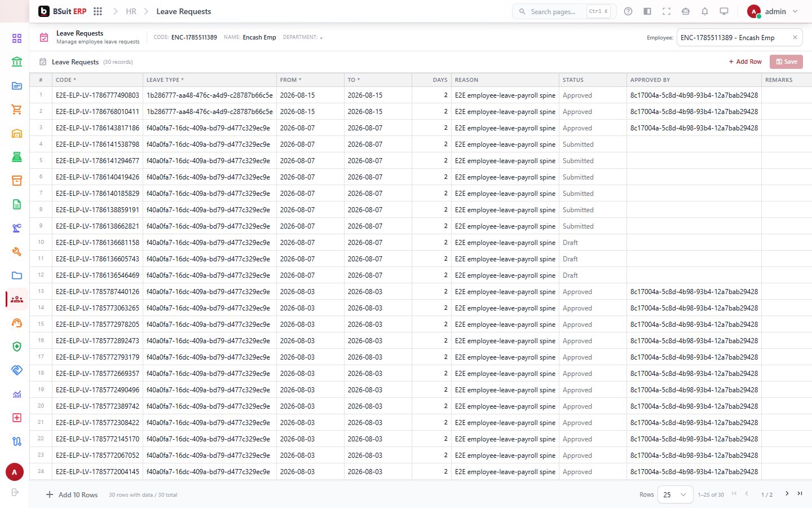Open the orange shopping cart module
The height and width of the screenshot is (508, 812).
(x=17, y=110)
